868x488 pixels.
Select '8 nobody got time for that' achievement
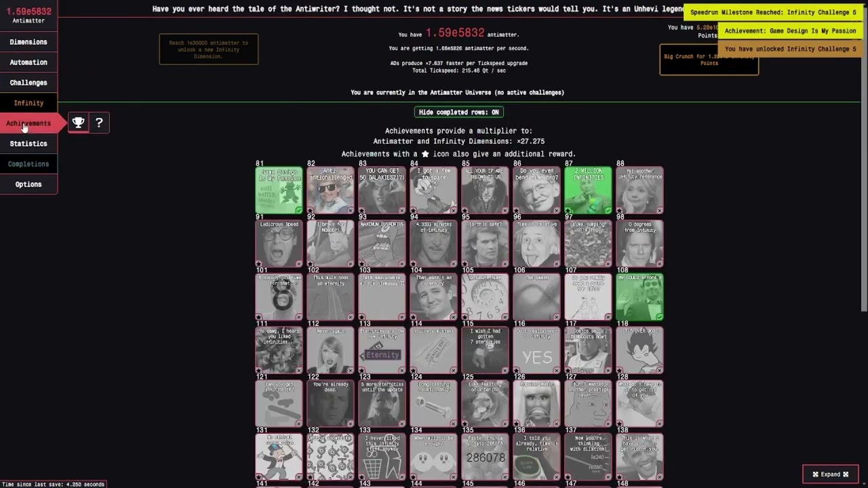(x=279, y=298)
